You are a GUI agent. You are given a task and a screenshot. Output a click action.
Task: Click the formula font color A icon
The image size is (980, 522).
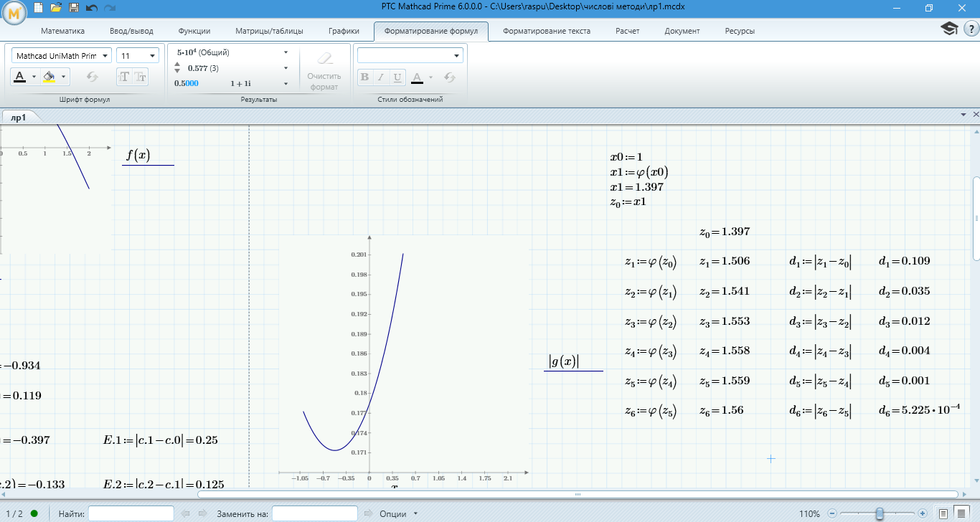point(20,77)
